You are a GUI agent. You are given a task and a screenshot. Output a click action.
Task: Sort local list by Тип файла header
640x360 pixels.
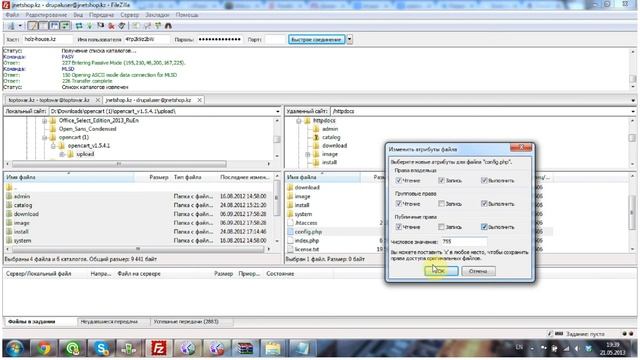(194, 178)
